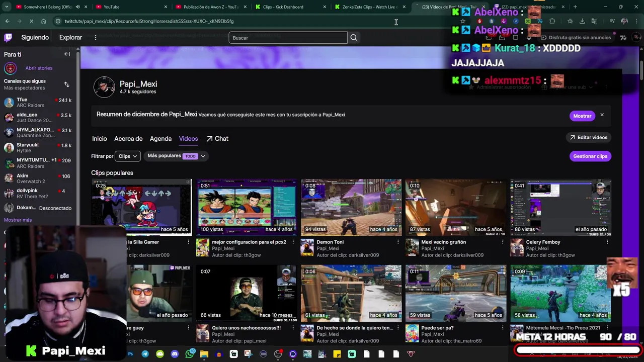Open the Chat pop-out arrow icon
The image size is (644, 362).
point(209,139)
